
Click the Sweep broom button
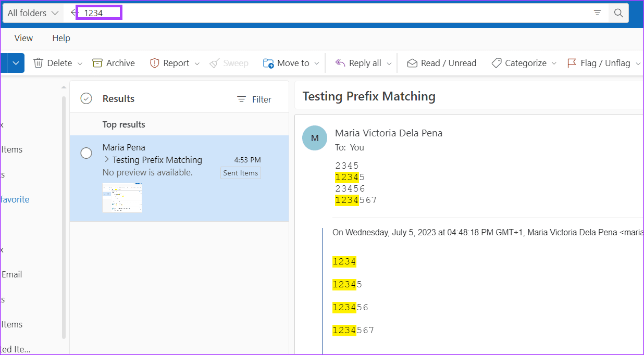[229, 63]
